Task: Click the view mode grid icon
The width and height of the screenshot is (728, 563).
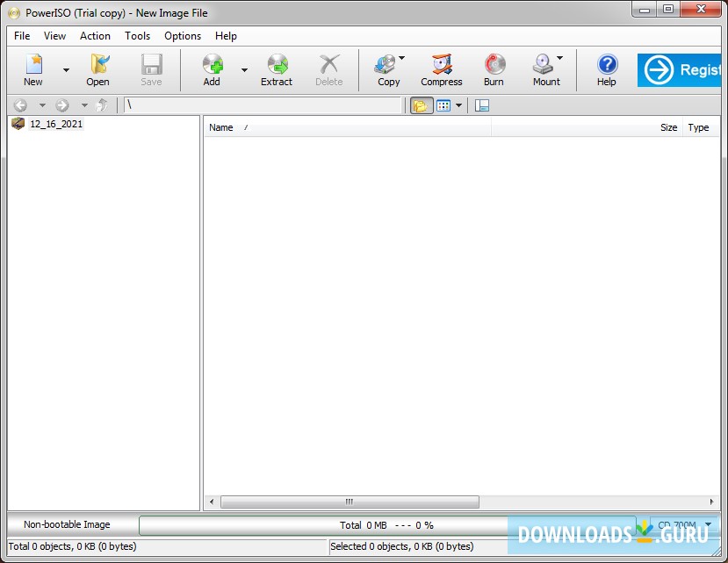Action: pyautogui.click(x=443, y=106)
